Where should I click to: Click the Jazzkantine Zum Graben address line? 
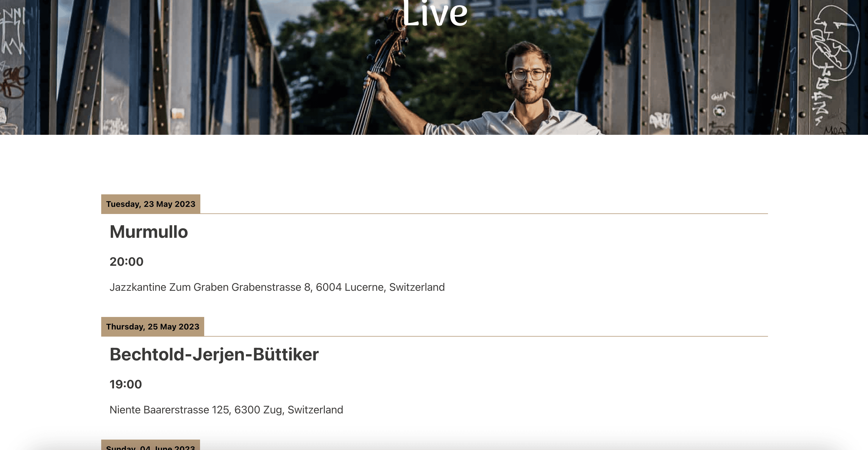point(277,287)
